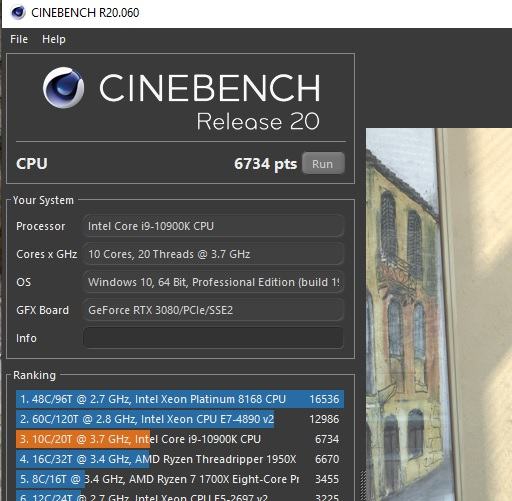Select ranking row AMD Ryzen Threadripper 1950X

[x=180, y=459]
